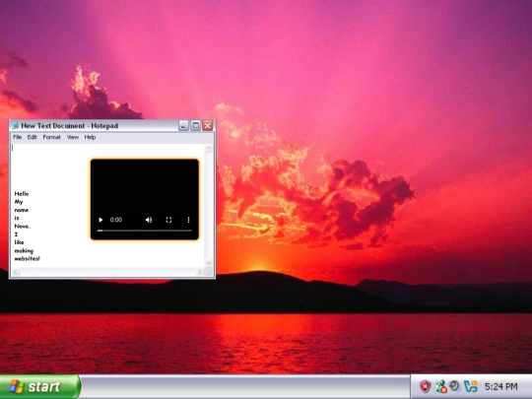Close the Notepad window

(x=208, y=125)
